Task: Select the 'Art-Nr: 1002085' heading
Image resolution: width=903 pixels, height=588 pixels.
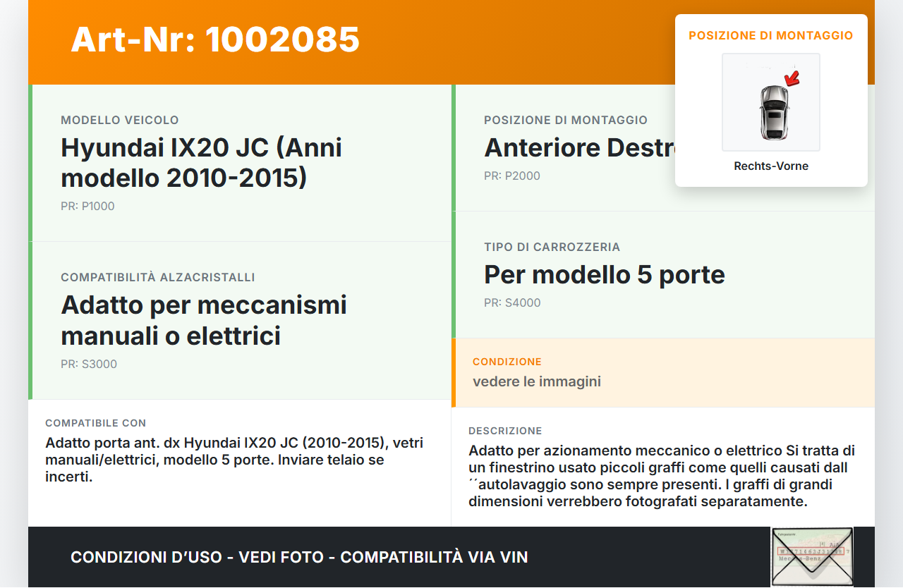Action: tap(215, 39)
